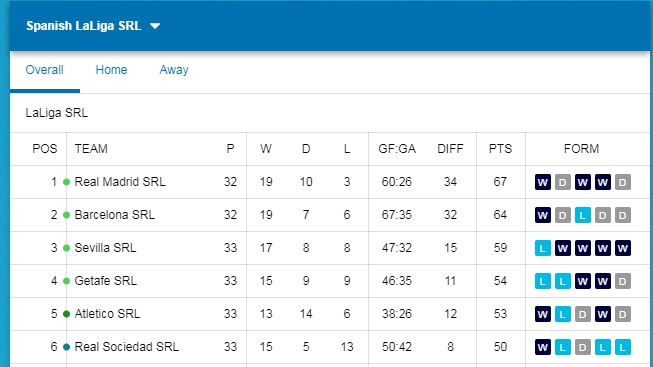Click the GF:GA column header
The height and width of the screenshot is (367, 653).
tap(397, 149)
